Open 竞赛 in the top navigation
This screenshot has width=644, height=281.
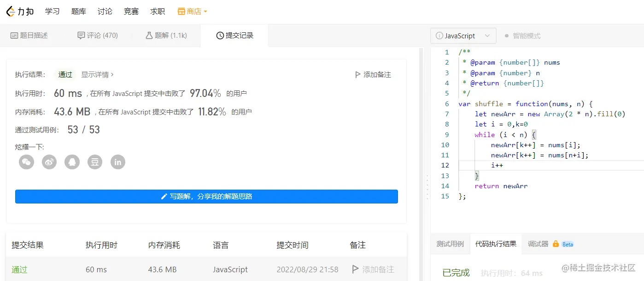[131, 12]
